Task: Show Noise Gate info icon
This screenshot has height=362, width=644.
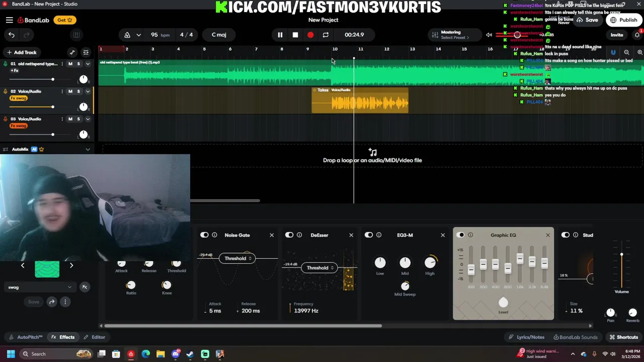Action: (x=214, y=235)
